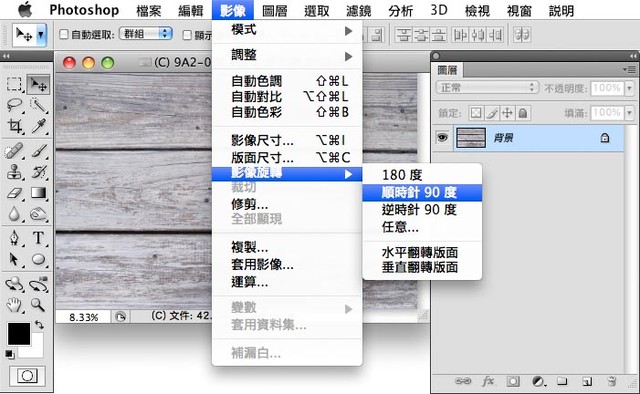Choose 水平翻轉版面 from submenu
Screen dimensions: 640x394
(422, 252)
